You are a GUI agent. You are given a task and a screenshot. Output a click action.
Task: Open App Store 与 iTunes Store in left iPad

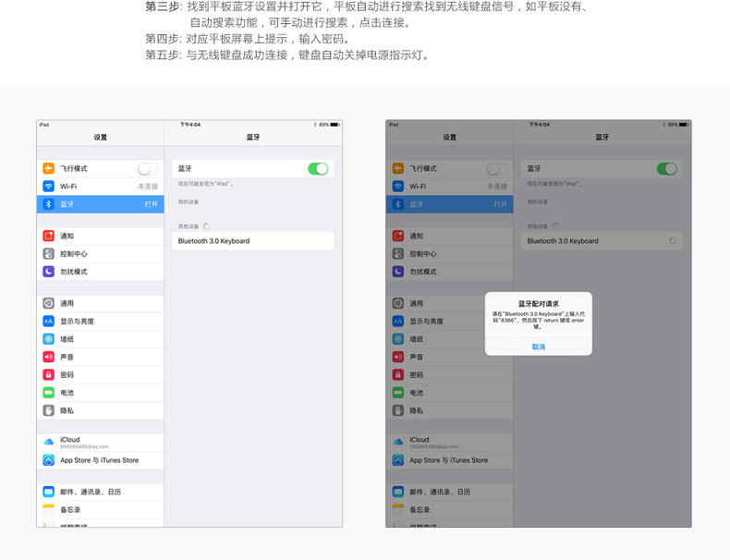pyautogui.click(x=101, y=460)
